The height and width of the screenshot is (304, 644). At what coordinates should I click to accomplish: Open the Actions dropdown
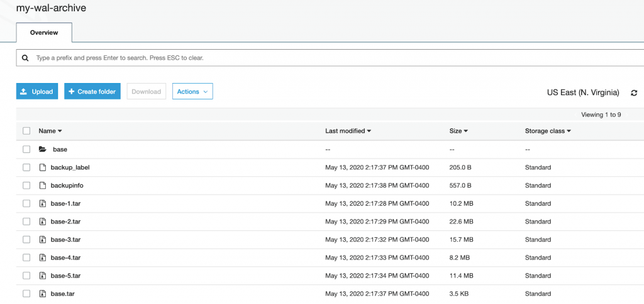(x=192, y=92)
